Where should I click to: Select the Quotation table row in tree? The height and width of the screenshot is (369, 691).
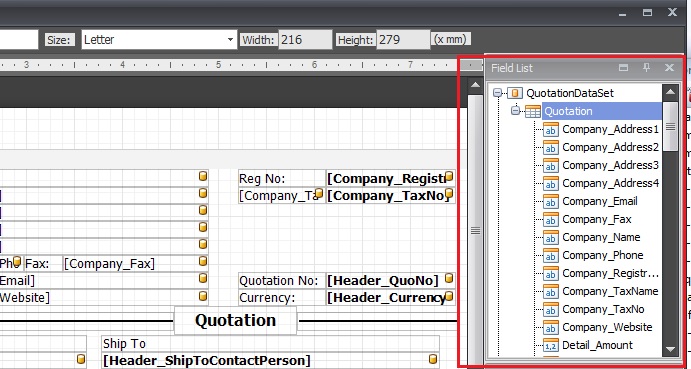602,111
